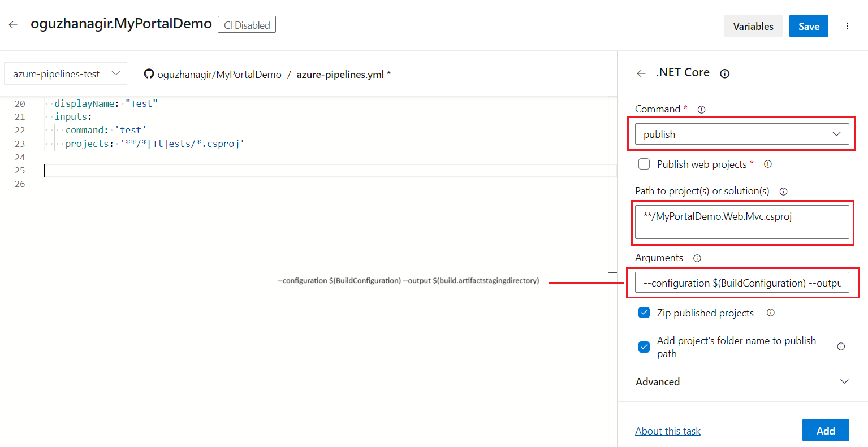Click the Arguments input field
868x447 pixels.
(742, 283)
